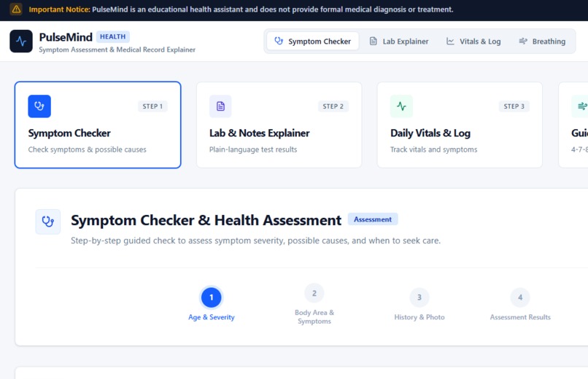This screenshot has height=379, width=588.
Task: Go to step 3 circle History & Photo
Action: (x=419, y=297)
